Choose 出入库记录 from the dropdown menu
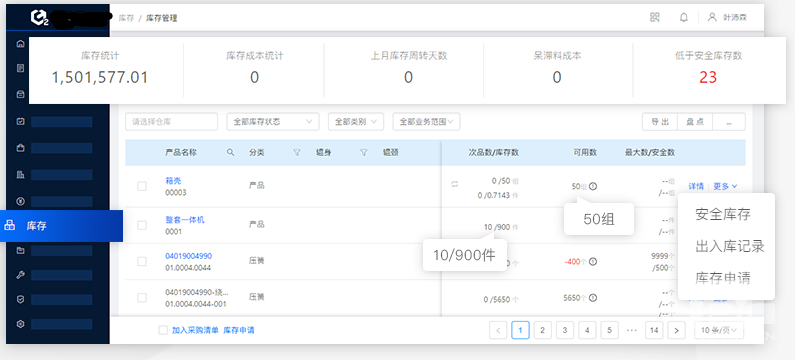The width and height of the screenshot is (795, 360). pos(730,246)
